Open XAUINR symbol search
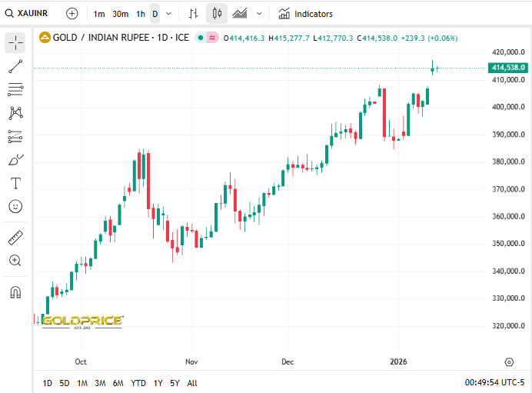The height and width of the screenshot is (393, 532). (x=26, y=14)
